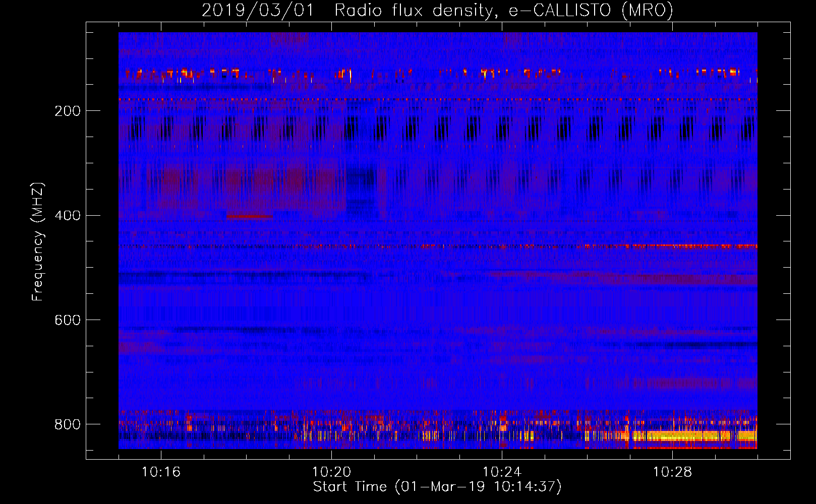Screen dimensions: 816x504
Task: Click the 'Frequency (MHZ)' axis label
Action: [x=38, y=242]
